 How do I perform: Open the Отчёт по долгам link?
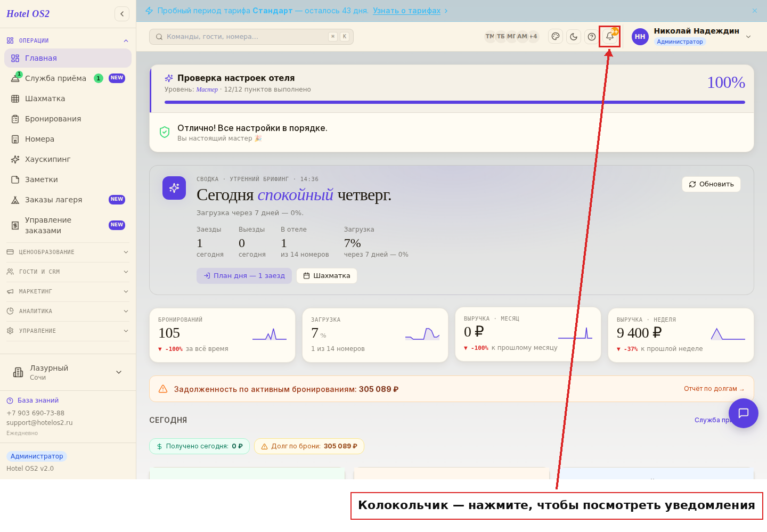pos(714,389)
